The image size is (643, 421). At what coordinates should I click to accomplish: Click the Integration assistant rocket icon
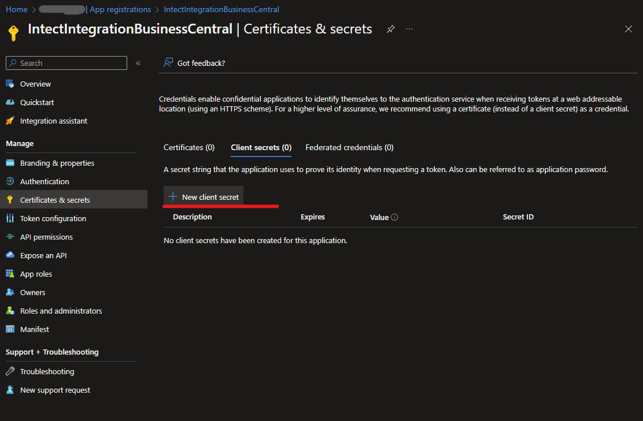pos(10,121)
